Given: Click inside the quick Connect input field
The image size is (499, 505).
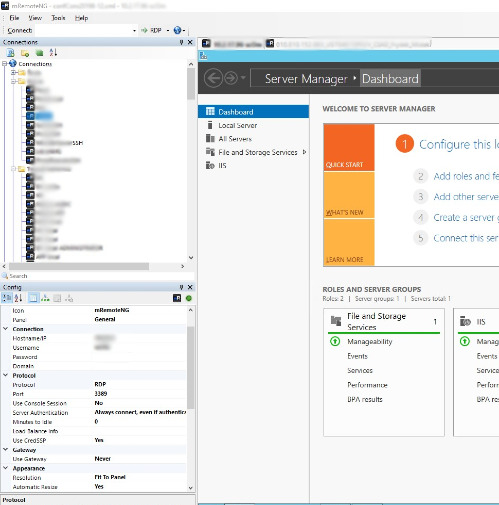Looking at the screenshot, I should tap(83, 31).
